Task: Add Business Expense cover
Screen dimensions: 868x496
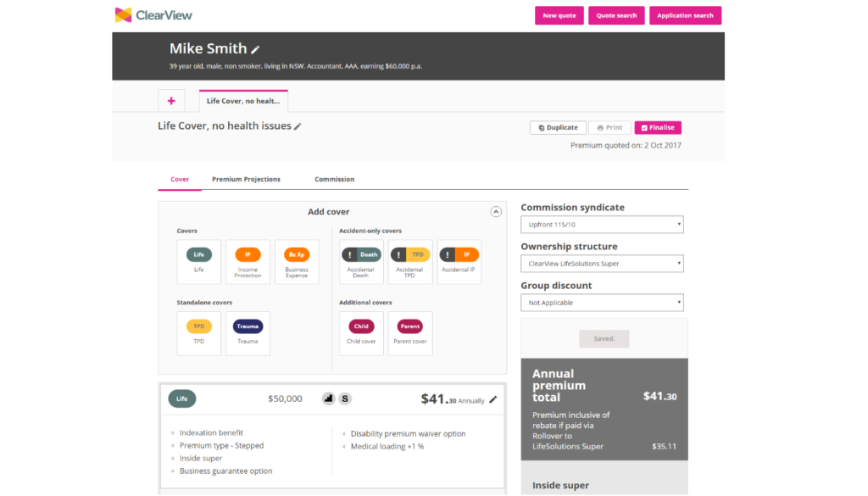Action: coord(297,261)
